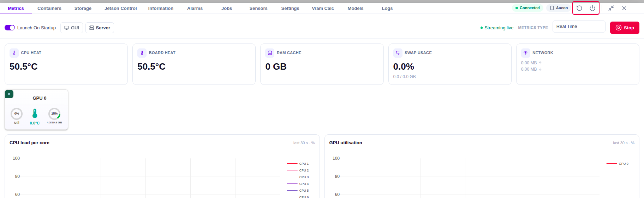The height and width of the screenshot is (198, 644).
Task: Open the Containers tab
Action: [49, 8]
